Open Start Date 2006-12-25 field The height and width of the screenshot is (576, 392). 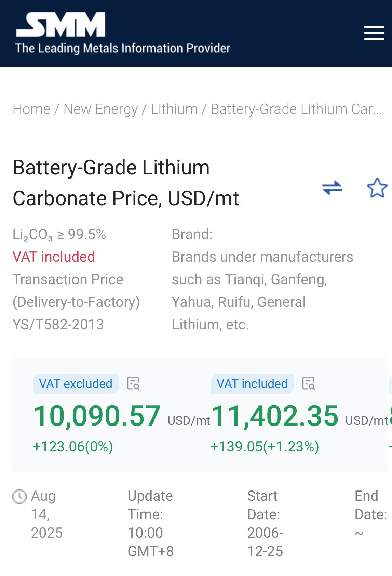tap(266, 523)
